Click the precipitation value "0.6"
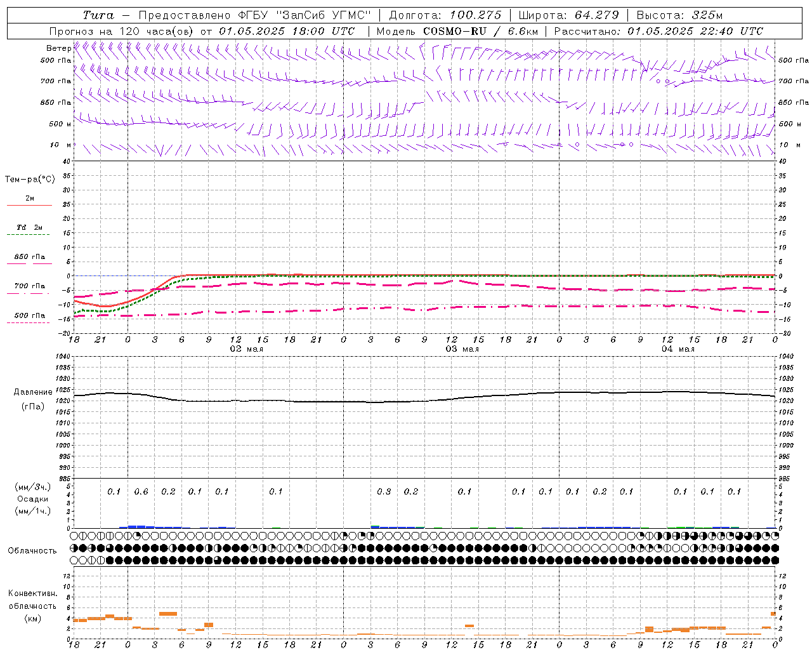 click(141, 492)
